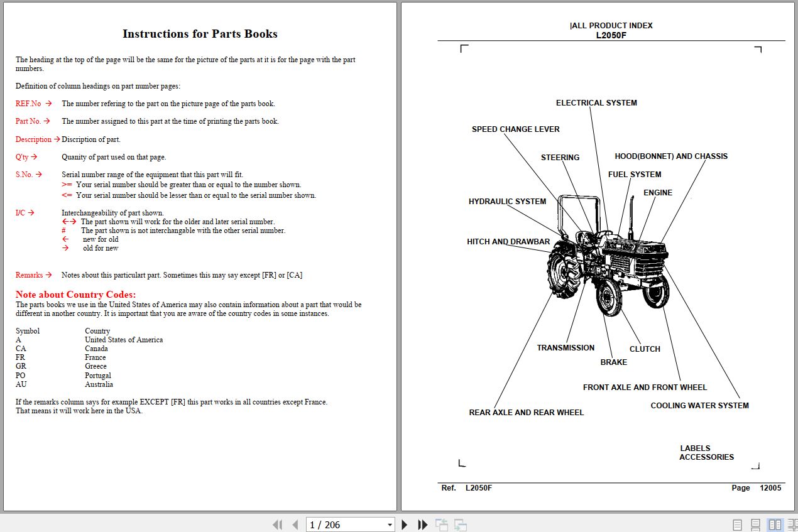Click the red Remarks heading
This screenshot has width=798, height=532.
29,275
